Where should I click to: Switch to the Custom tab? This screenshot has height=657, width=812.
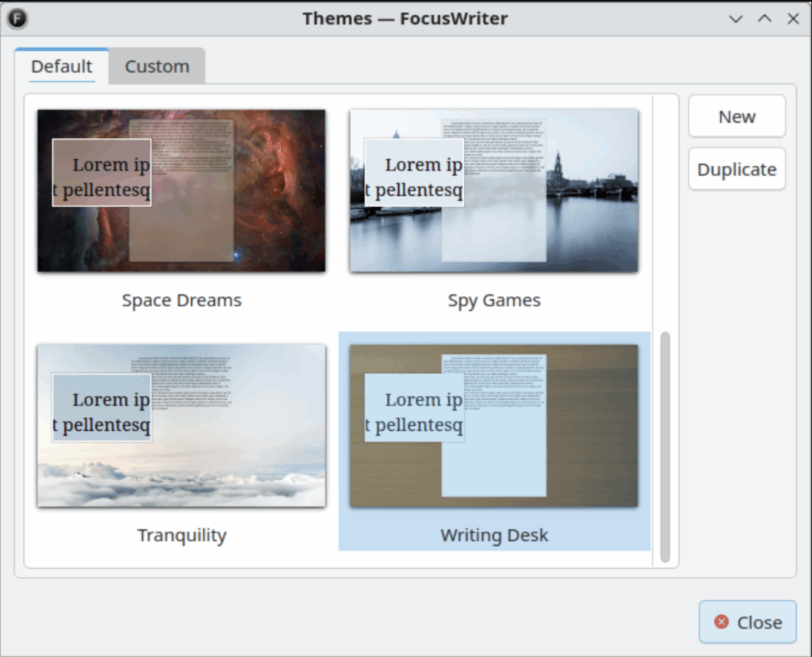(157, 67)
